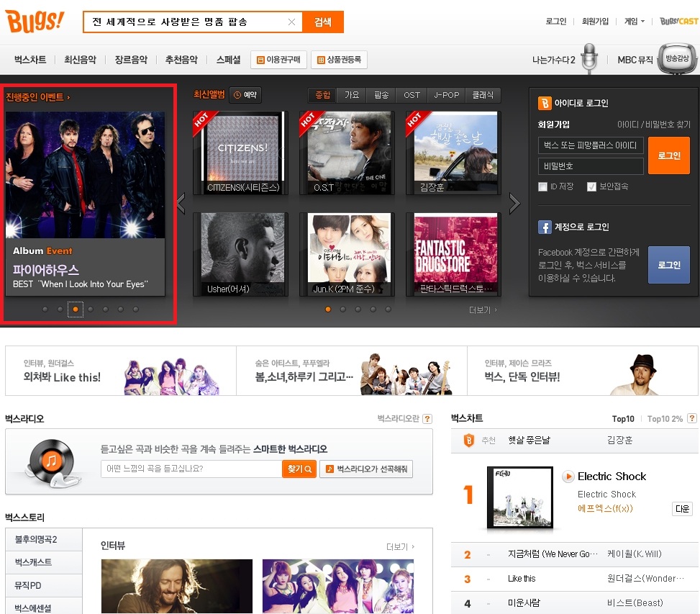The width and height of the screenshot is (700, 614).
Task: Clear the search box with the X icon
Action: click(x=291, y=22)
